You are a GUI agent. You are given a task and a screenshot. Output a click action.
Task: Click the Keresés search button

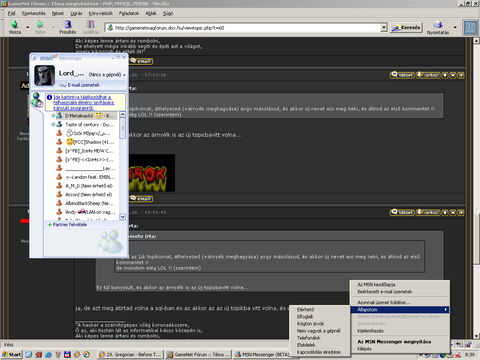tap(406, 28)
